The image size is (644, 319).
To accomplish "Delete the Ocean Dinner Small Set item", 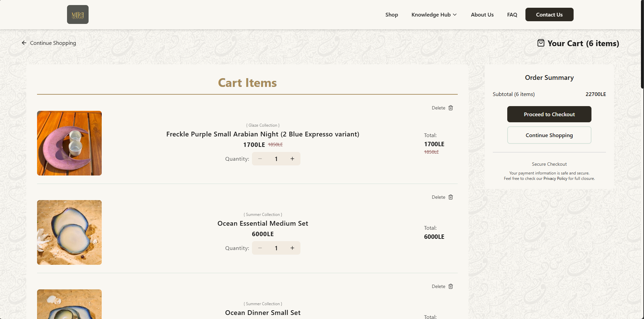I will (443, 286).
